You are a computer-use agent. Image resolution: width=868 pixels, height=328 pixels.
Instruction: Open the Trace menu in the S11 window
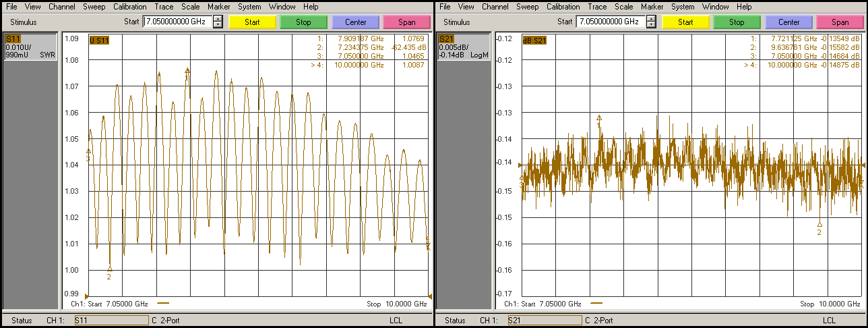pyautogui.click(x=164, y=7)
